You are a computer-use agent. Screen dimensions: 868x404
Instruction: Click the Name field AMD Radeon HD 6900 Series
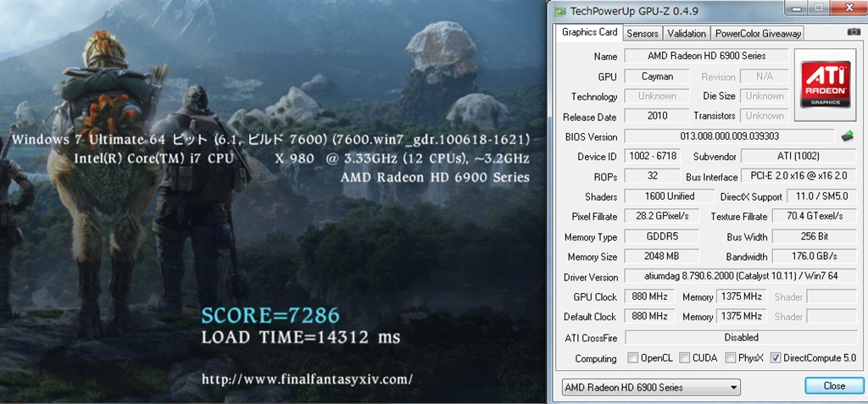[706, 56]
